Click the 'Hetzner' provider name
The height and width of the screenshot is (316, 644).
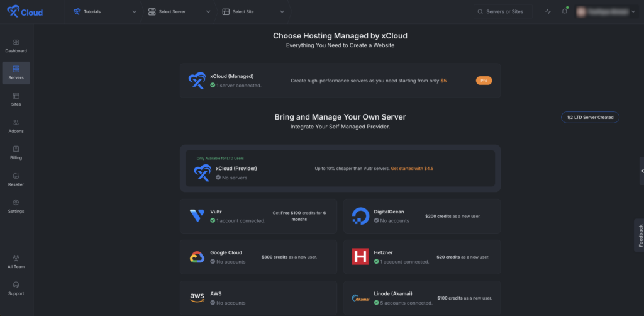[383, 252]
